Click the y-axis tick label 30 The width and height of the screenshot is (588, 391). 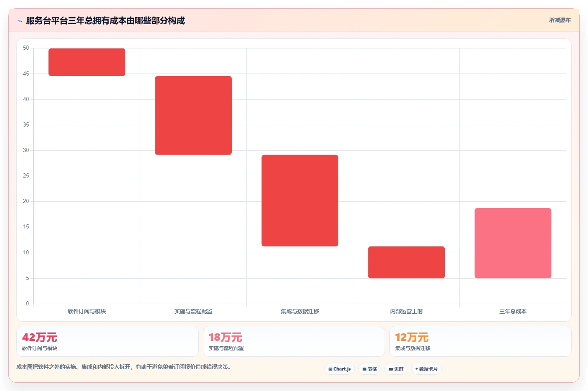[x=26, y=150]
